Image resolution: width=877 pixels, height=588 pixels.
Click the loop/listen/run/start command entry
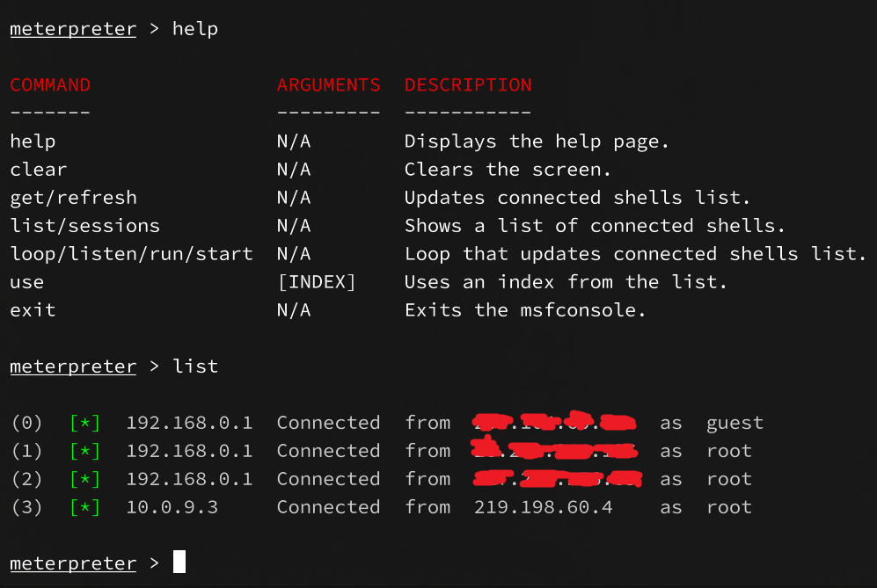(x=131, y=254)
